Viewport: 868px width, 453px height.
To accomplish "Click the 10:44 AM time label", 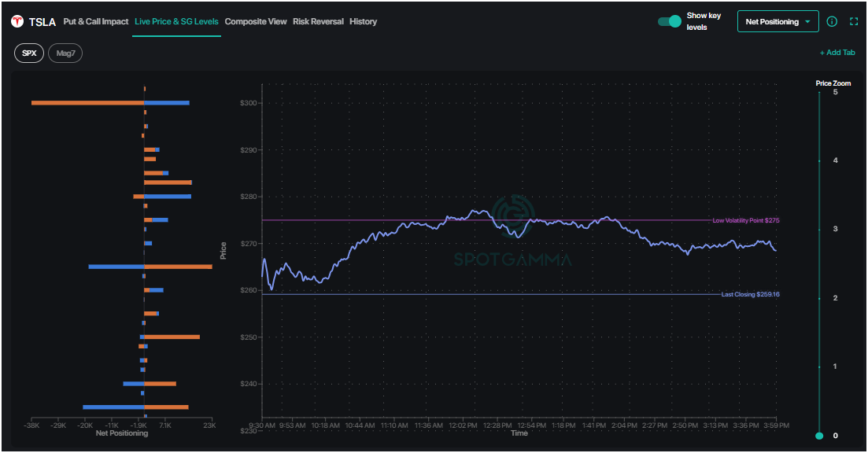I will coord(360,425).
